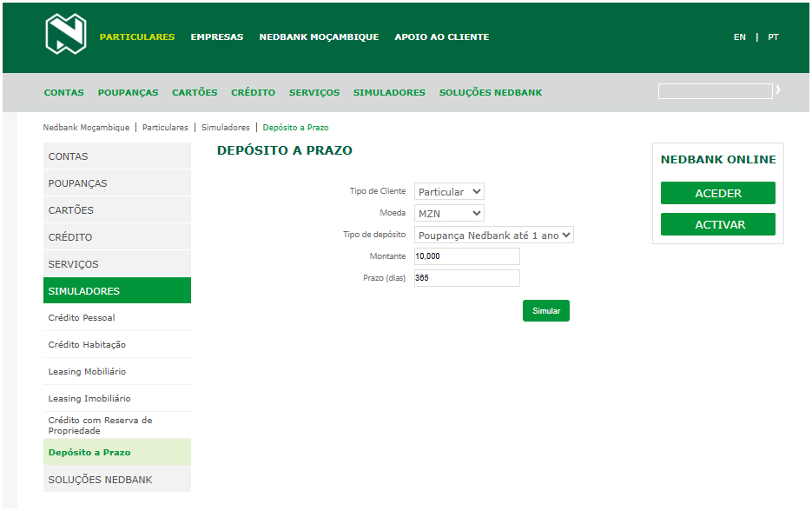The image size is (812, 511).
Task: Click the ACEDER button
Action: click(718, 193)
